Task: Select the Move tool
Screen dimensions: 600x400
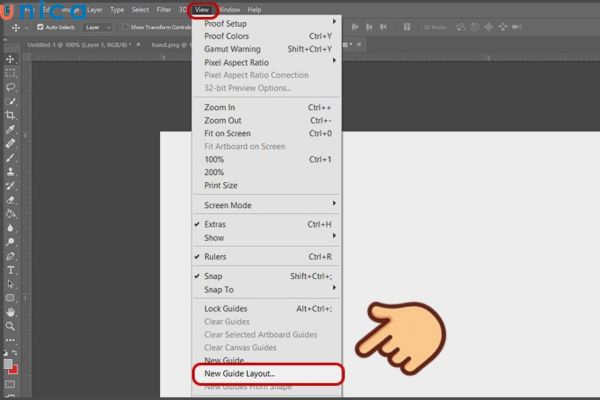Action: point(11,59)
